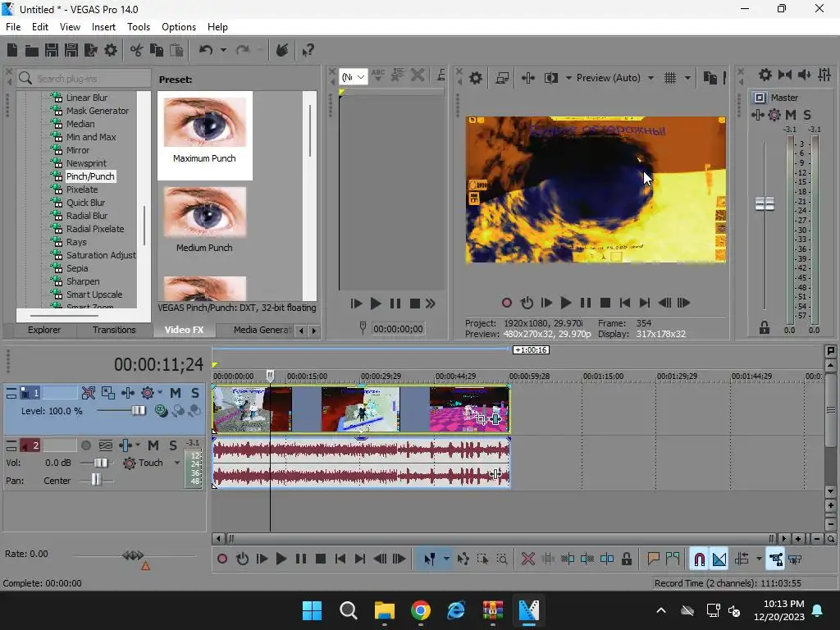Insert a marker on timeline
Image resolution: width=840 pixels, height=630 pixels.
coord(653,559)
